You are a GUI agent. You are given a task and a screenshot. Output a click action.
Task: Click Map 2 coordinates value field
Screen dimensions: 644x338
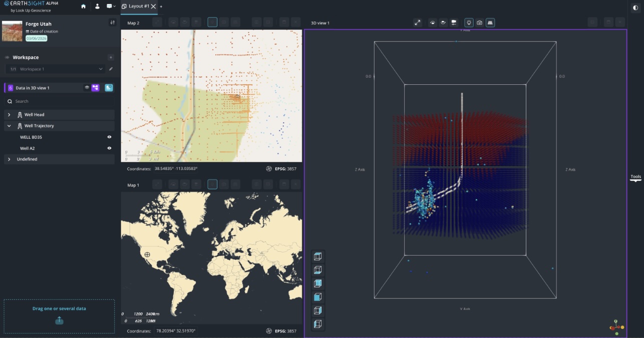coord(176,169)
